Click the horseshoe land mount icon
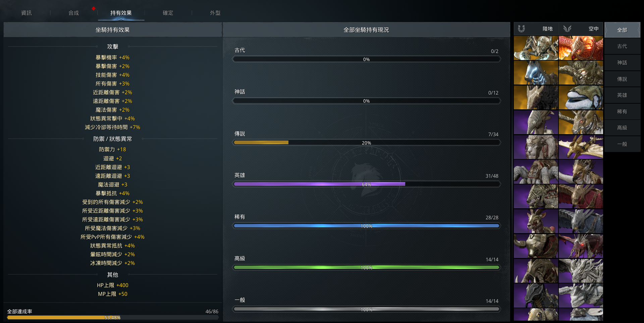 pyautogui.click(x=521, y=29)
